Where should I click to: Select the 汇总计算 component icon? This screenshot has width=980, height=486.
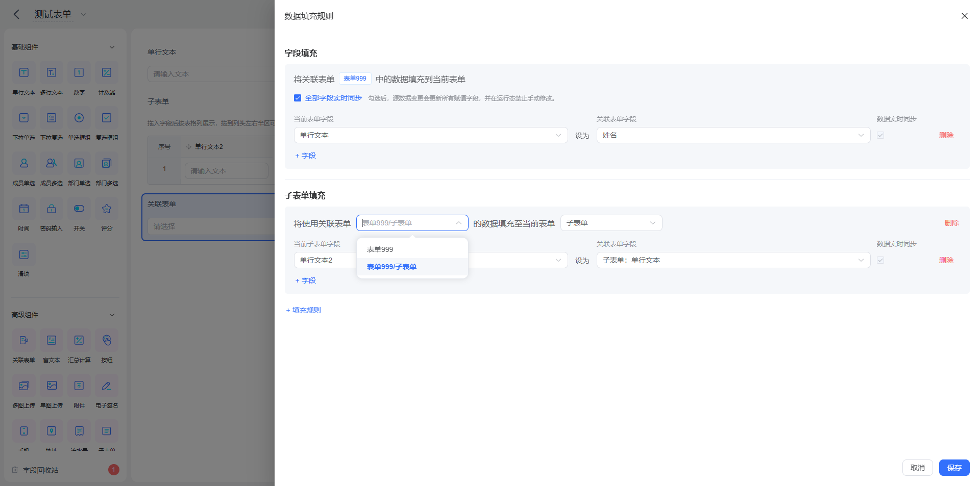click(x=79, y=340)
